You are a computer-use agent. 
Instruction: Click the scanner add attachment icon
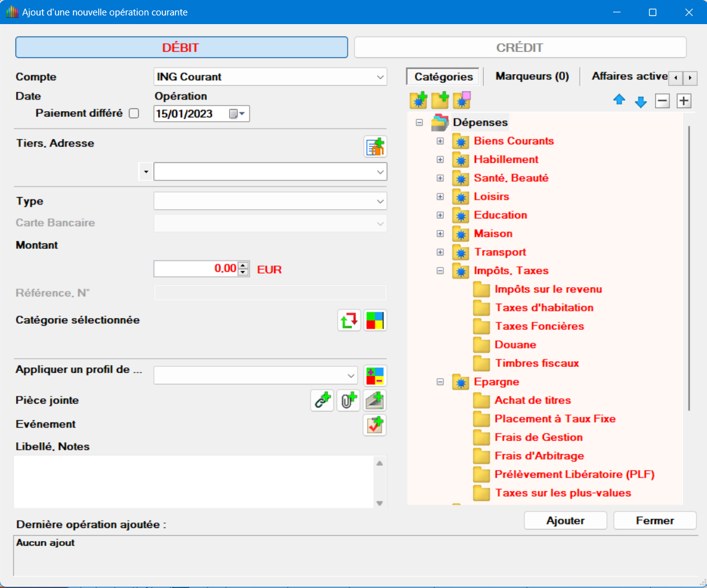coord(375,400)
